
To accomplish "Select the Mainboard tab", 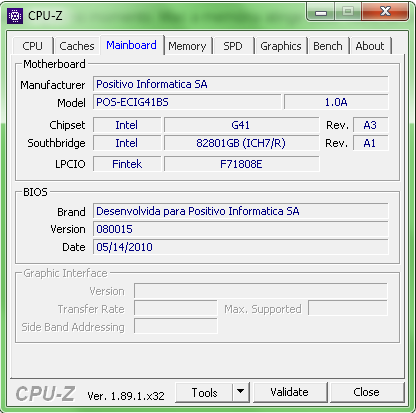I will click(x=131, y=45).
